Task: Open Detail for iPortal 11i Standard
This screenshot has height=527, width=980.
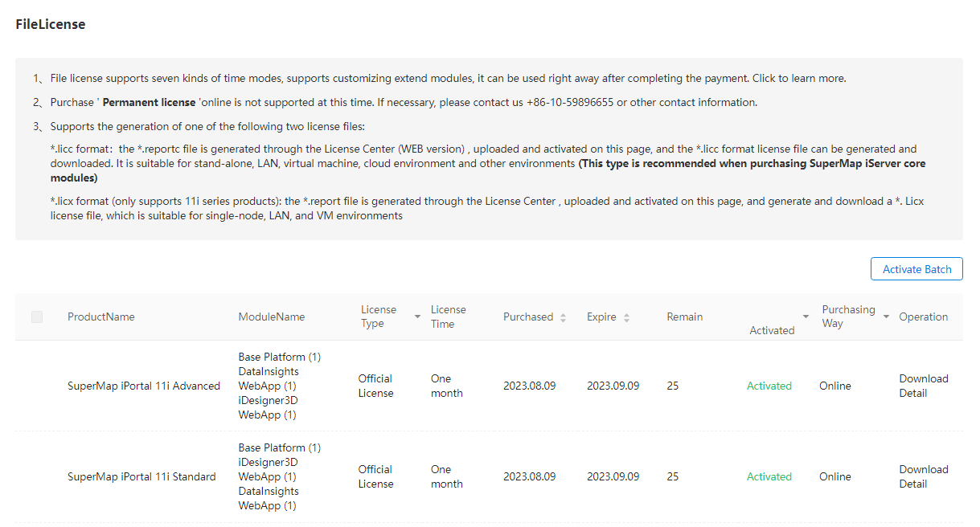Action: (x=912, y=484)
